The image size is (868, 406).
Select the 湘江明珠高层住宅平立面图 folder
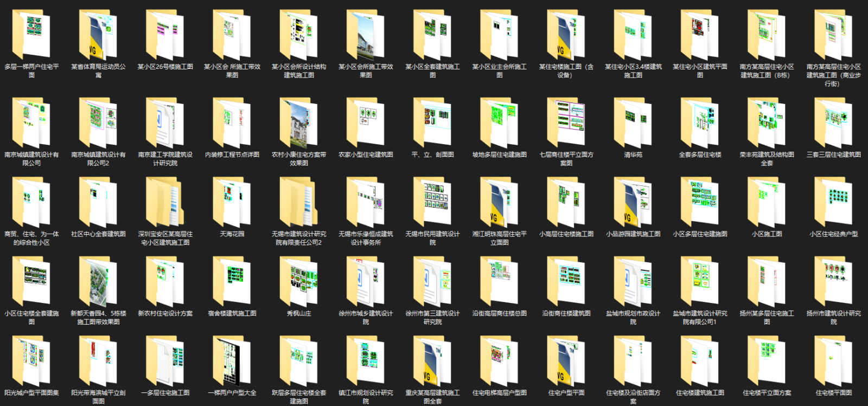coord(499,202)
